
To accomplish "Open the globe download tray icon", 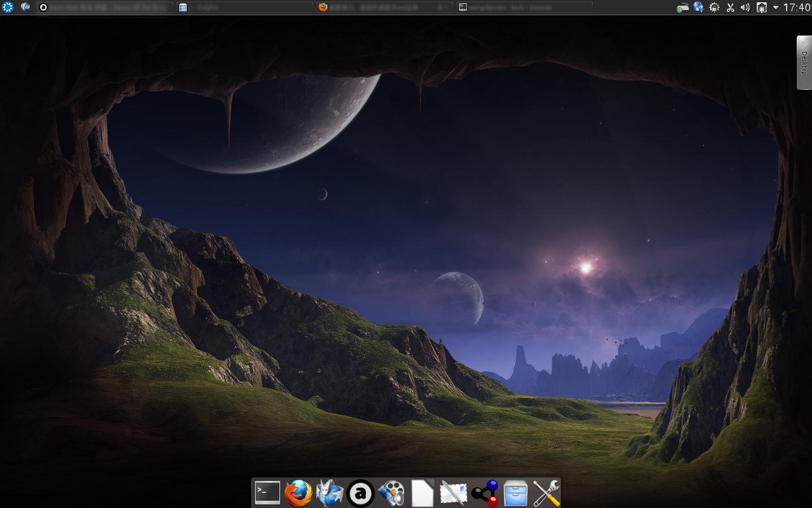I will [699, 7].
